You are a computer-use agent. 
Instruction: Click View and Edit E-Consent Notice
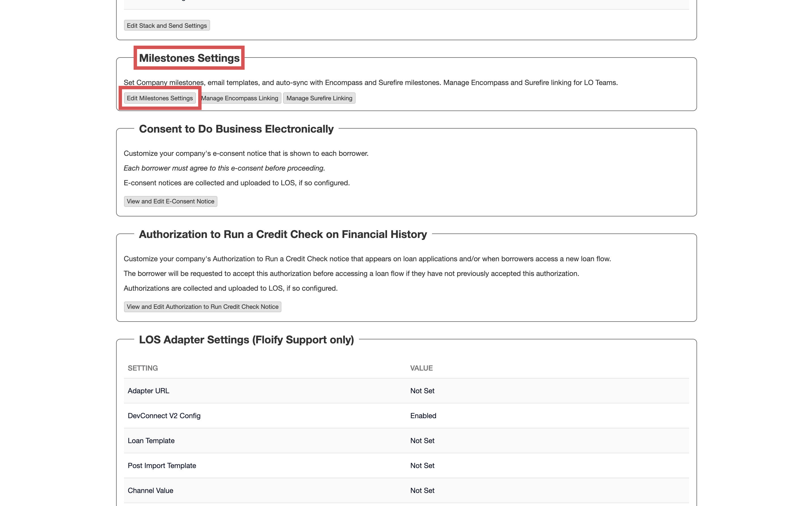coord(170,201)
